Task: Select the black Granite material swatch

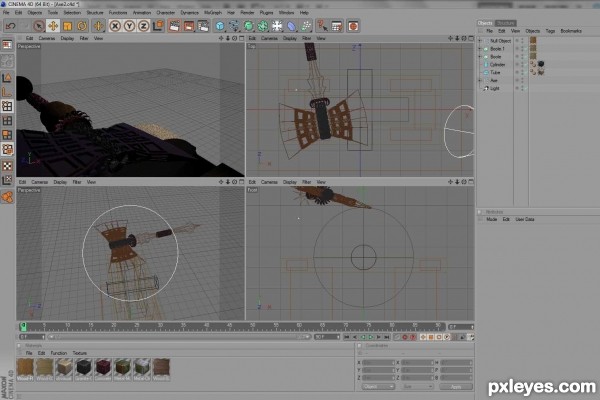Action: click(x=84, y=367)
